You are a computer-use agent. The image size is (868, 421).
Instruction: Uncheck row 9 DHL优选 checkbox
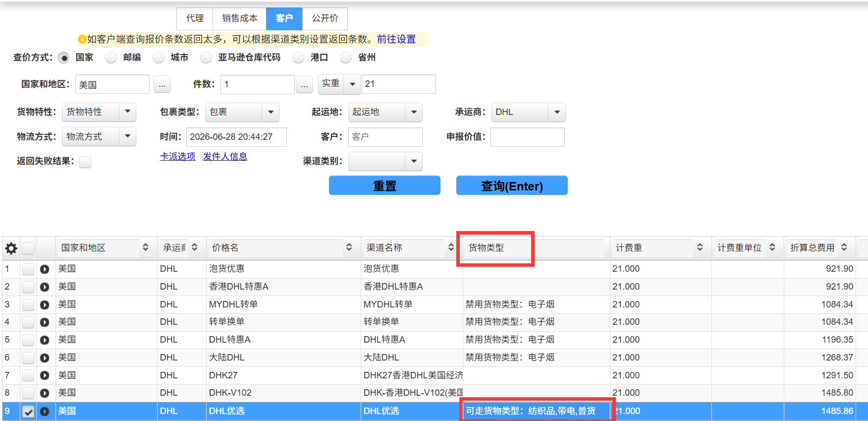(x=28, y=411)
